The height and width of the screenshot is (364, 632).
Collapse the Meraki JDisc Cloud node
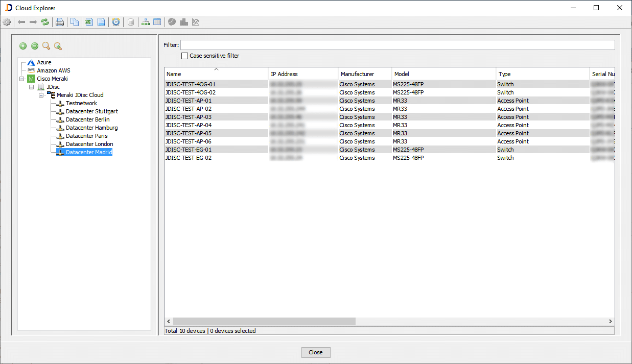(41, 95)
